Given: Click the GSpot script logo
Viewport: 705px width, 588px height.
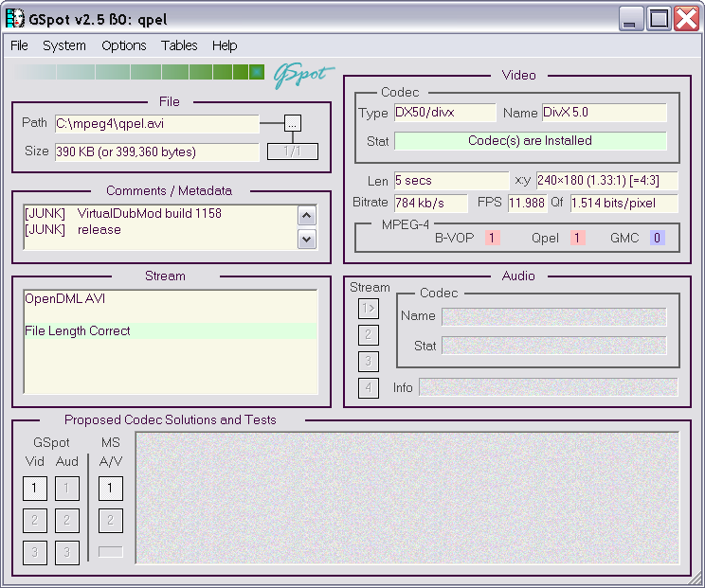Looking at the screenshot, I should (303, 75).
